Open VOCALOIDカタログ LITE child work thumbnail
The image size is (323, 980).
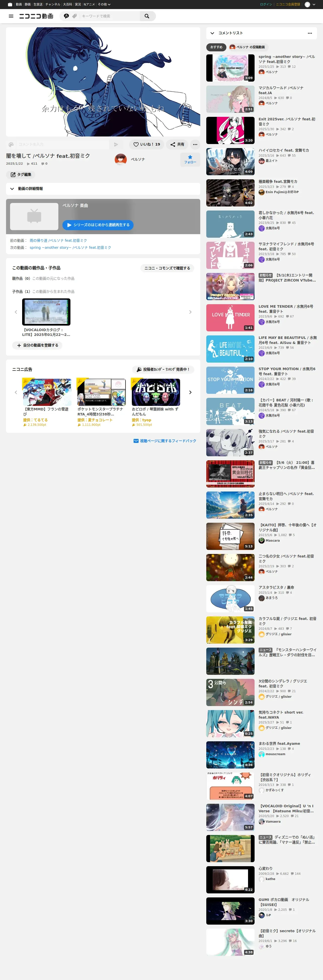[46, 312]
